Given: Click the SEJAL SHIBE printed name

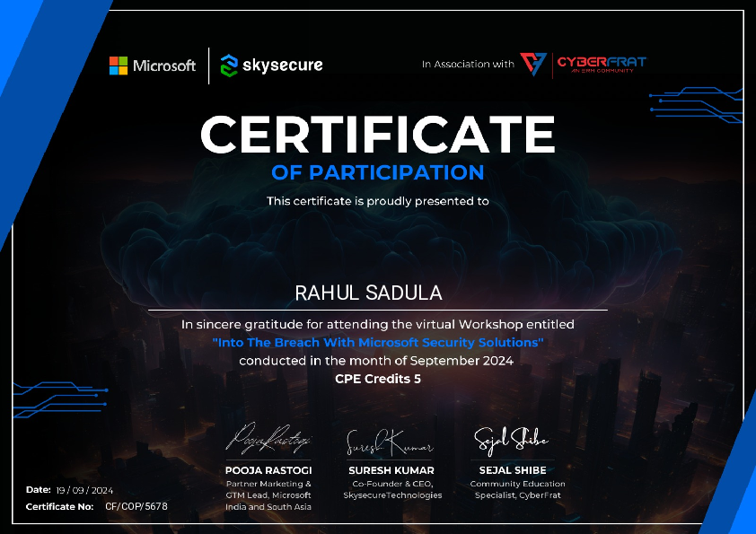Looking at the screenshot, I should point(513,470).
